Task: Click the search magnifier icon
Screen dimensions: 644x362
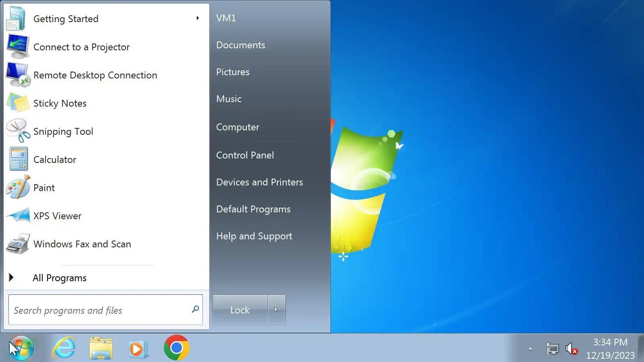Action: pyautogui.click(x=195, y=309)
